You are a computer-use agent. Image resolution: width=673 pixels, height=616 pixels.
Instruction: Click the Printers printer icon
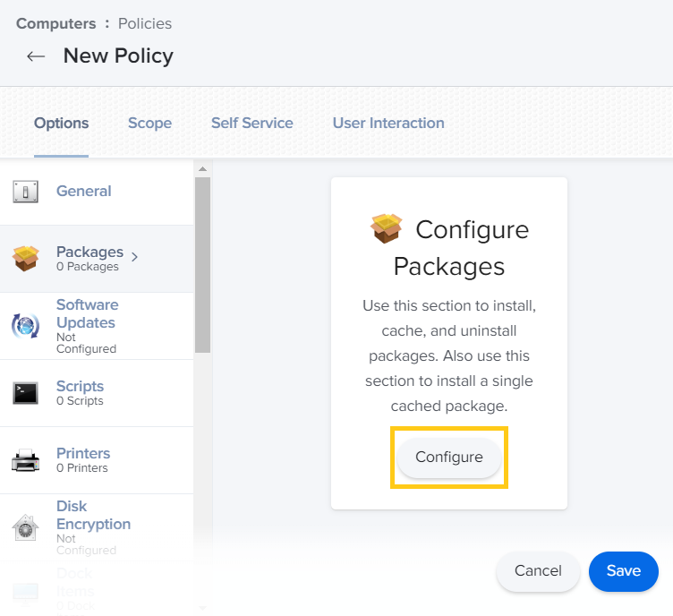pos(25,460)
